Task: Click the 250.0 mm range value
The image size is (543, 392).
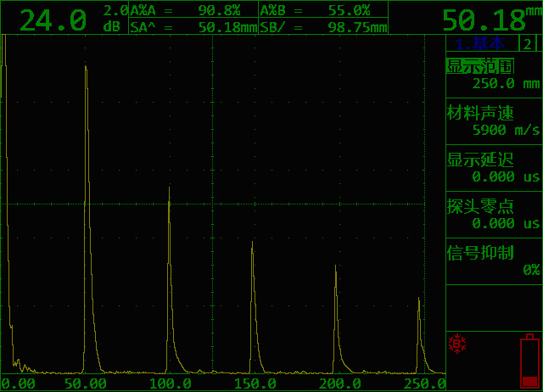Action: [505, 83]
